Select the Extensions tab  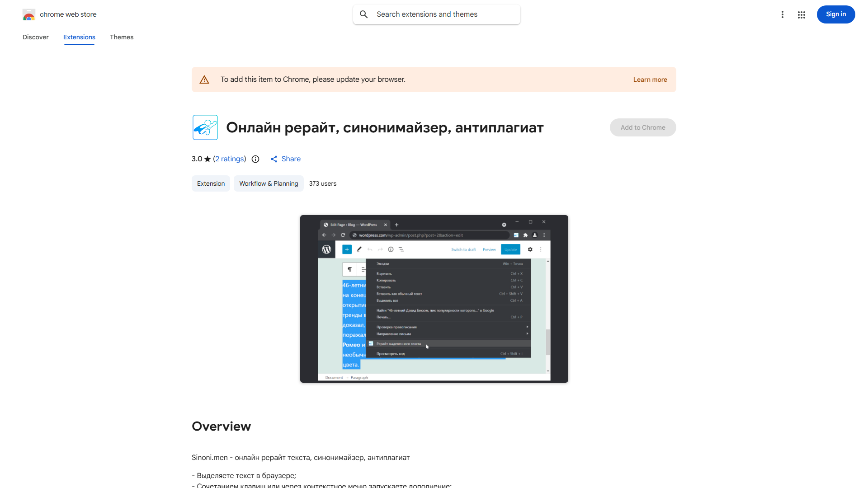coord(79,37)
